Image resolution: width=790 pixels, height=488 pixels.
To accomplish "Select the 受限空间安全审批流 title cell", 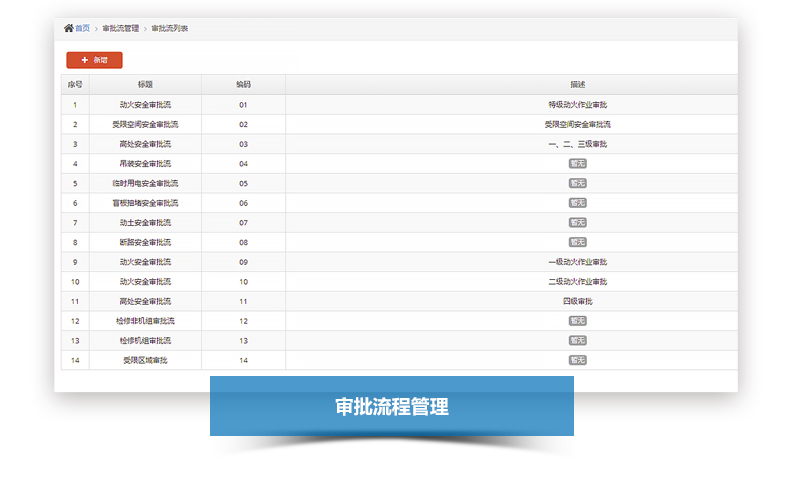I will [x=145, y=124].
